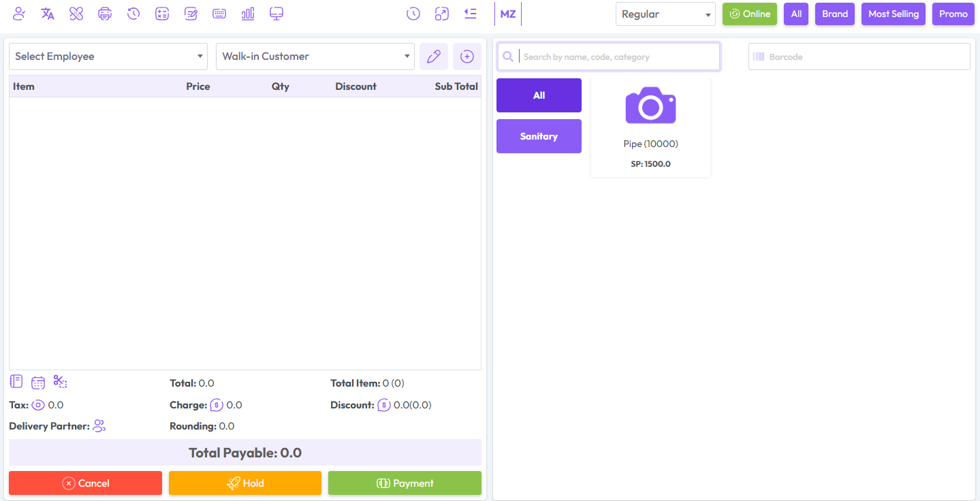The image size is (980, 501).
Task: Open the Regular sale type dropdown
Action: 665,14
